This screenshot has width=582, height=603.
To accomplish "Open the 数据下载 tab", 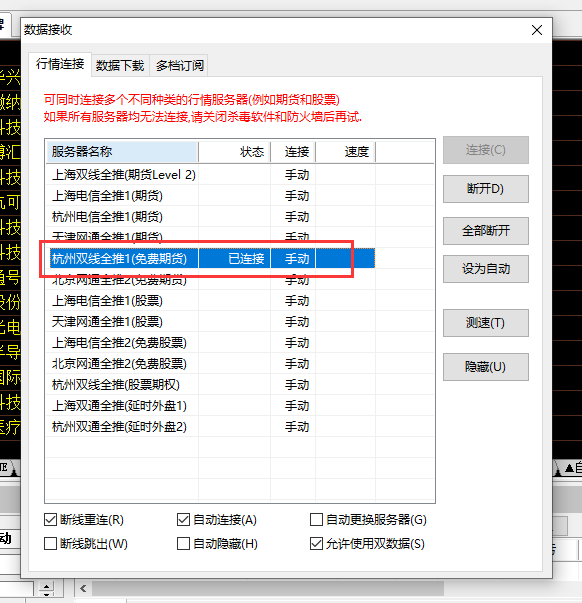I will tap(120, 66).
